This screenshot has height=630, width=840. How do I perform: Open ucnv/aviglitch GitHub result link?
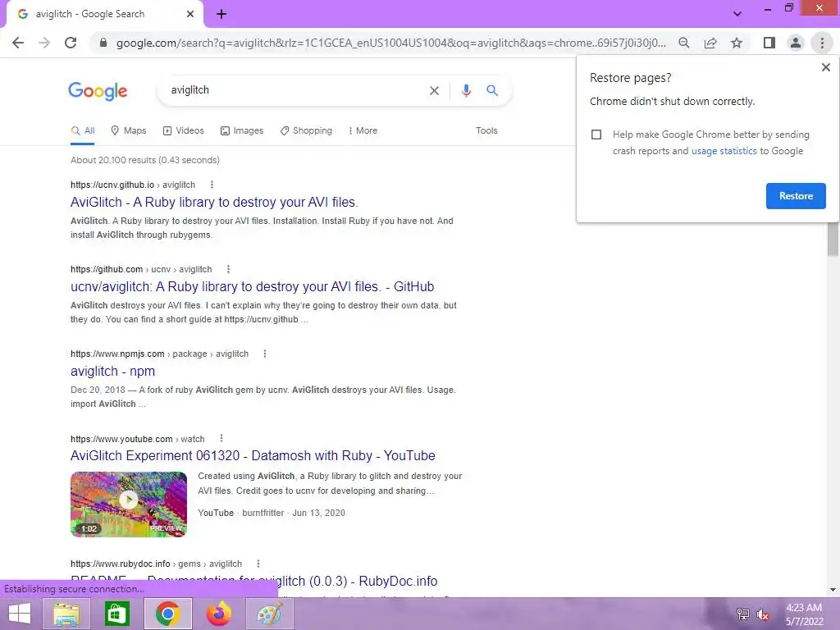(253, 287)
